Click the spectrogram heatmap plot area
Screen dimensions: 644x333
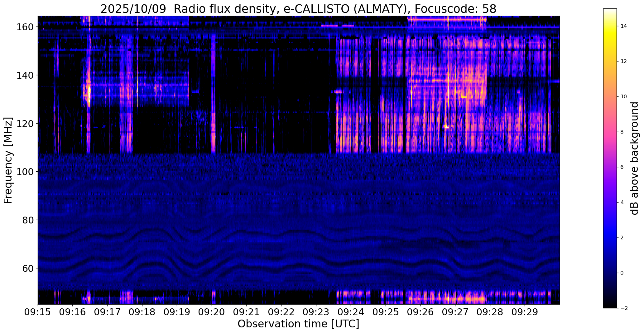pyautogui.click(x=299, y=160)
